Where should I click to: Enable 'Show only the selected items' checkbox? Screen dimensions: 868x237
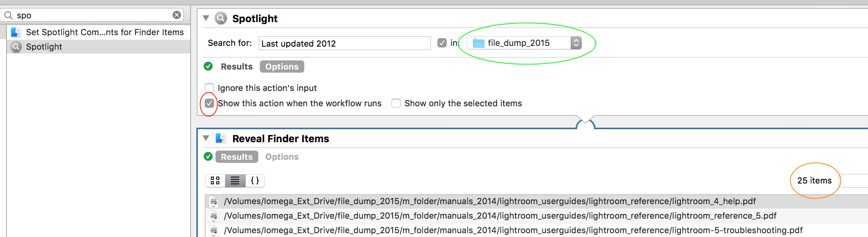[396, 103]
